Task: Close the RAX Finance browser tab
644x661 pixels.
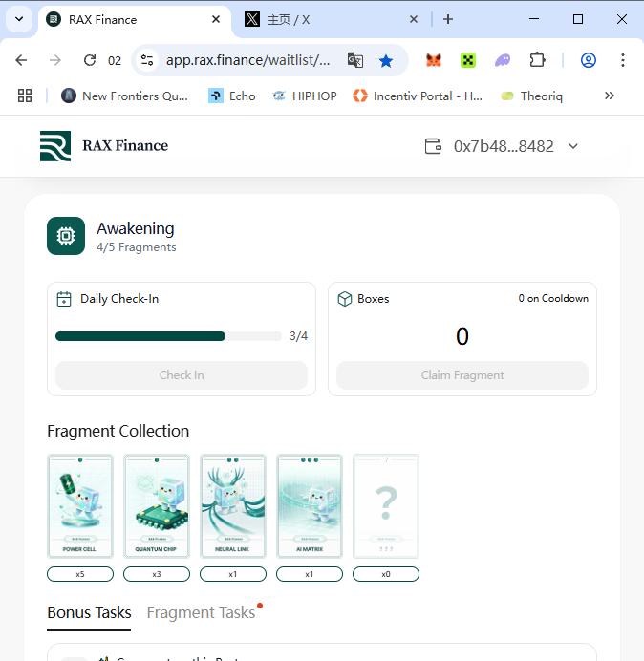Action: 216,19
